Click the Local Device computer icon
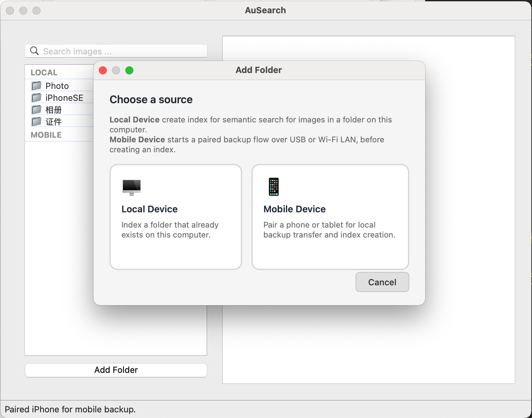 click(132, 187)
